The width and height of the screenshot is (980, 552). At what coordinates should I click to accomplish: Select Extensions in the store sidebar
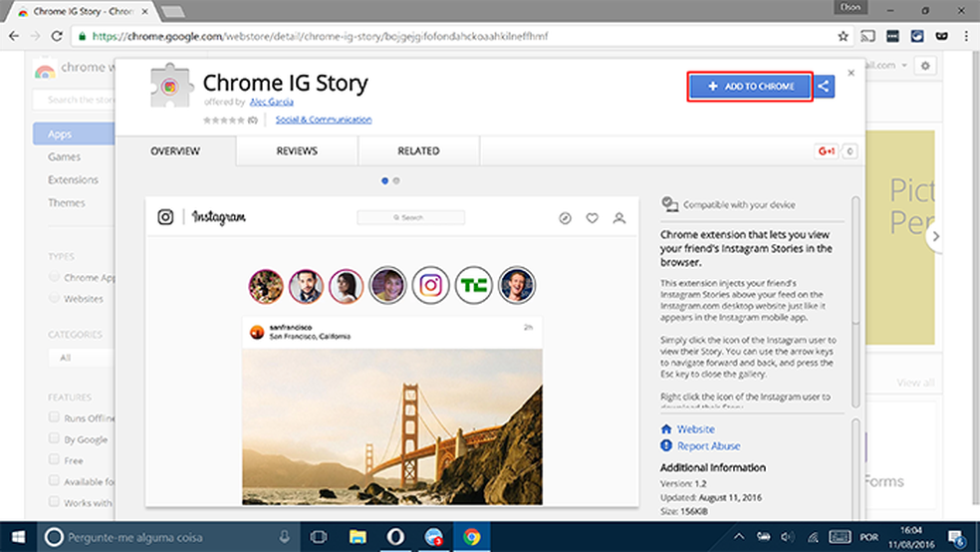tap(73, 180)
